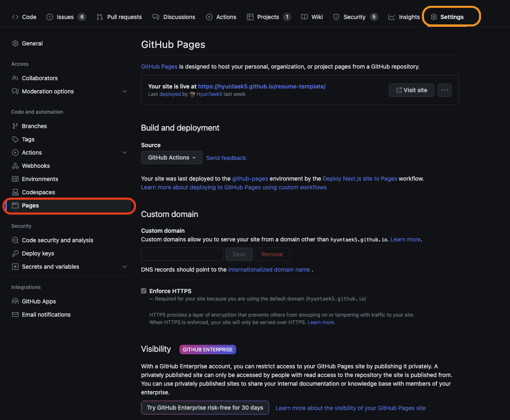The height and width of the screenshot is (420, 510).
Task: Click the Discussions speech bubble icon
Action: (156, 17)
